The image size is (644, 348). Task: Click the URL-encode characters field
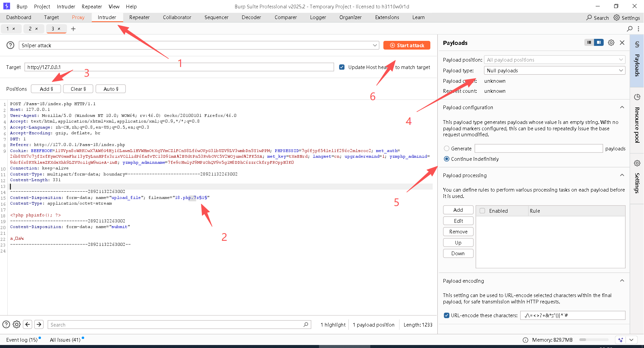click(x=573, y=315)
